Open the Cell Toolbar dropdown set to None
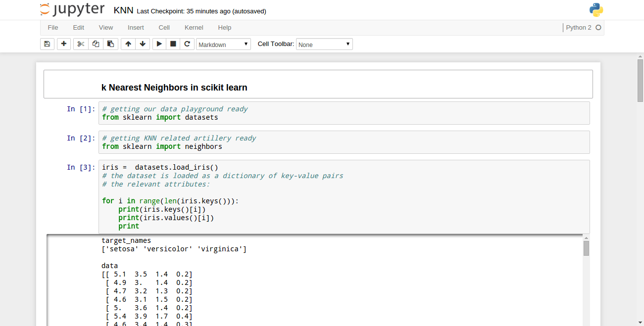 click(x=324, y=45)
